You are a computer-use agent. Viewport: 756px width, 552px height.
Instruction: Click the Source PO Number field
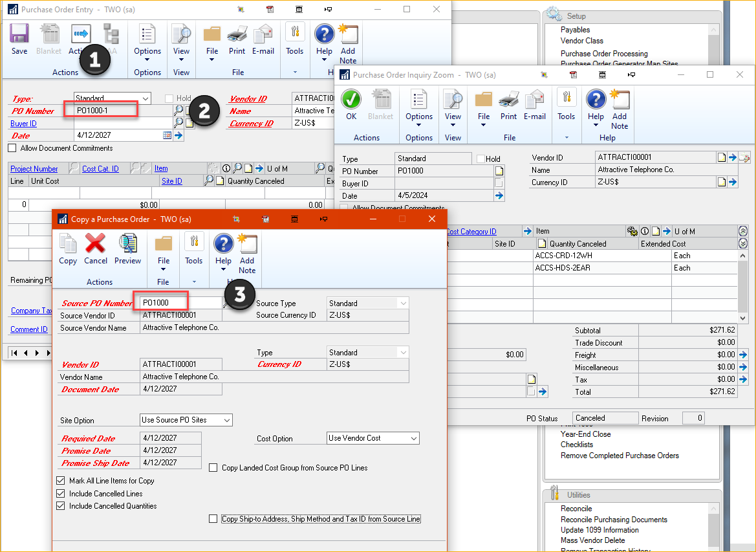[x=181, y=303]
